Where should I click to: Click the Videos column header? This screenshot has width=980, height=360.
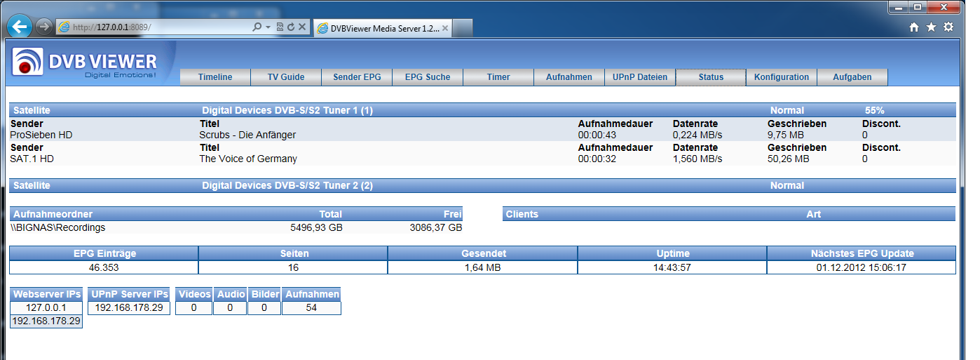pyautogui.click(x=193, y=294)
